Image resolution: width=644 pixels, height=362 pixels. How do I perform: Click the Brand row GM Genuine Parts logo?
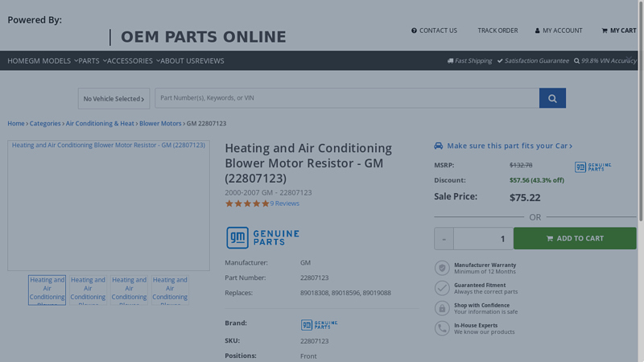click(319, 325)
